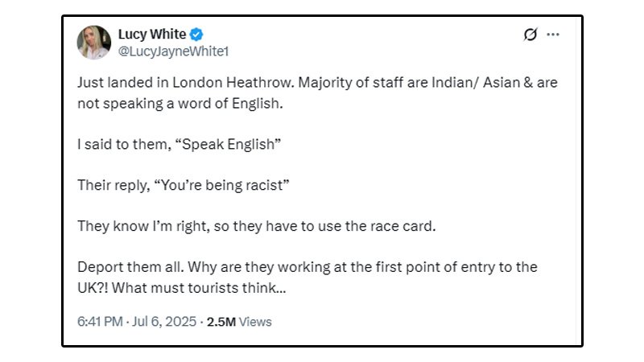
Task: Click the line starting "They know I'm right"
Action: [x=256, y=226]
